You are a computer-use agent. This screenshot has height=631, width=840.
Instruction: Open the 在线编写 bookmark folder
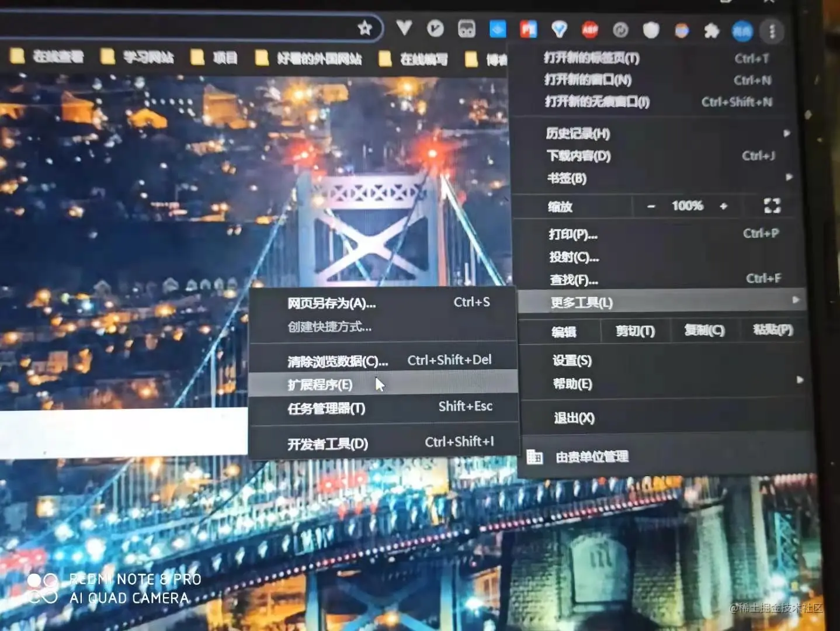coord(414,59)
